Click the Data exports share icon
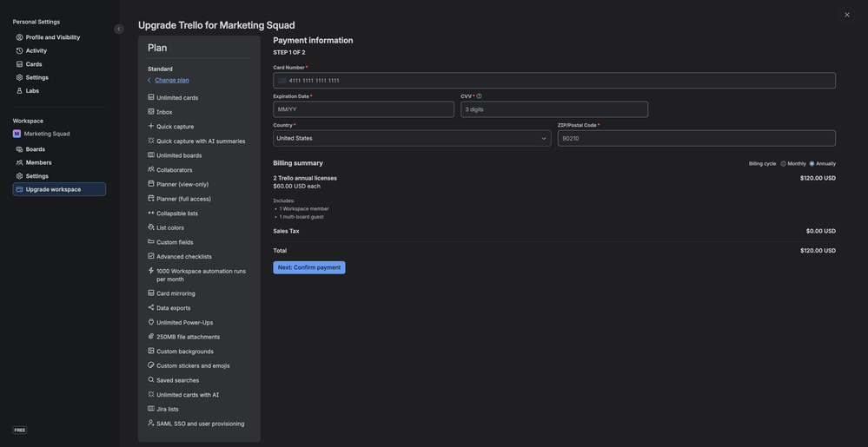Screen dimensions: 868x447 point(150,307)
